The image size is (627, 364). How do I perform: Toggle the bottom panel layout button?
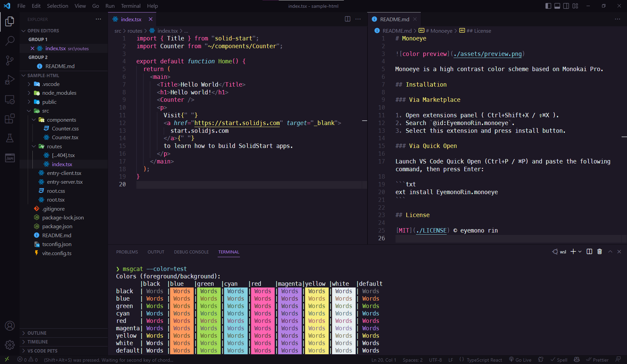pos(557,6)
